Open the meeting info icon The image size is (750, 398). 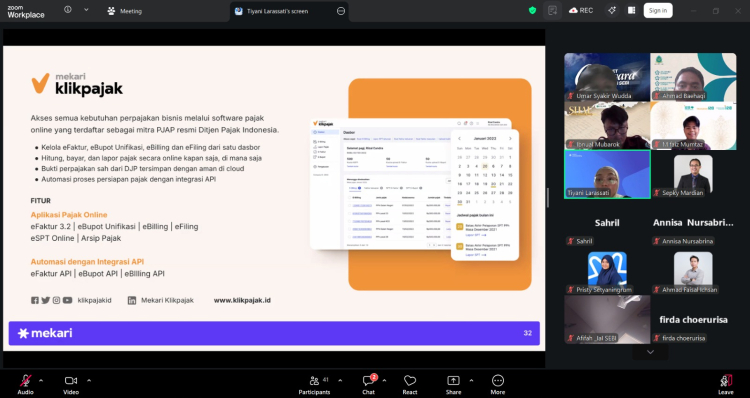(68, 10)
